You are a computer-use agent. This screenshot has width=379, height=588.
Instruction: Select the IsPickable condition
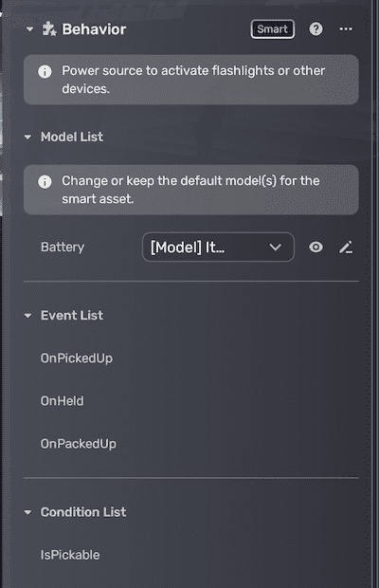tap(70, 555)
